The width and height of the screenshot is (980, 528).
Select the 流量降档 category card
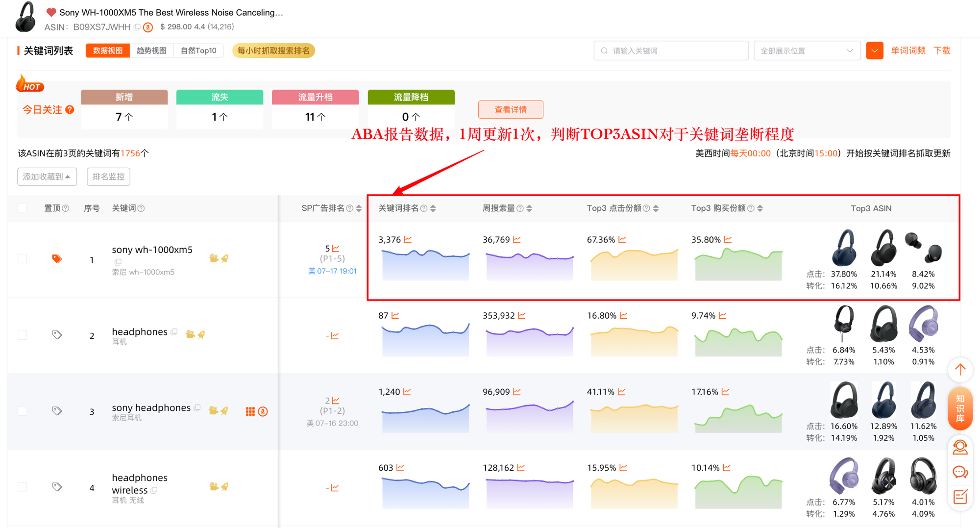pos(411,109)
